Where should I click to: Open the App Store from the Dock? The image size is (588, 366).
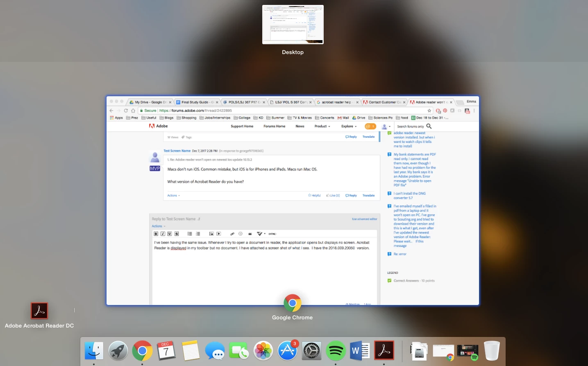coord(287,351)
